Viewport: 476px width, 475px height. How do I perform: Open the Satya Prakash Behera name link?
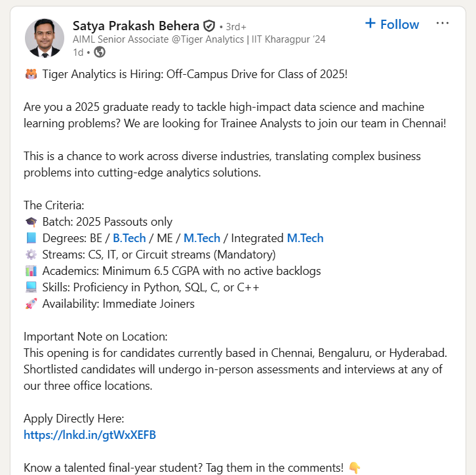pos(136,26)
